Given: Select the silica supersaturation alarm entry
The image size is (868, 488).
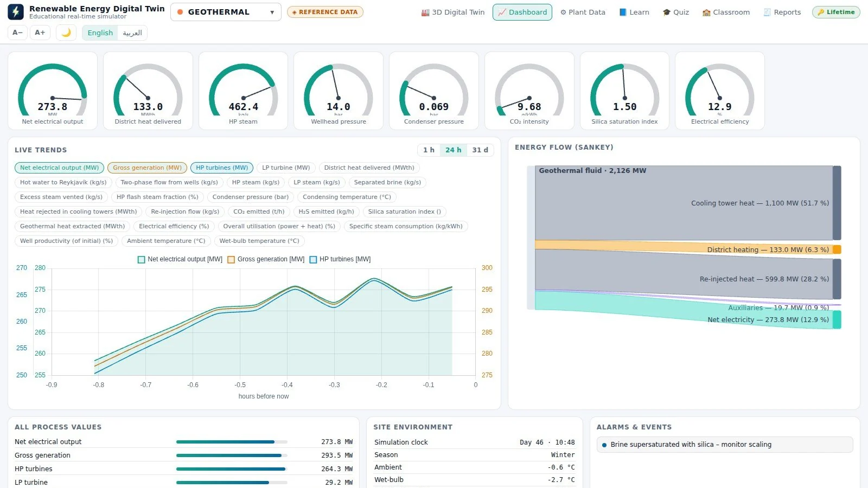Looking at the screenshot, I should [725, 445].
